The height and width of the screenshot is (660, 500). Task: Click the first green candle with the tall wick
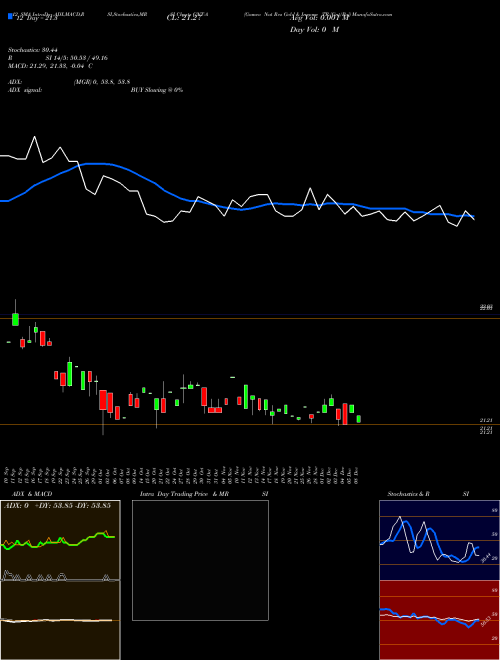(16, 314)
